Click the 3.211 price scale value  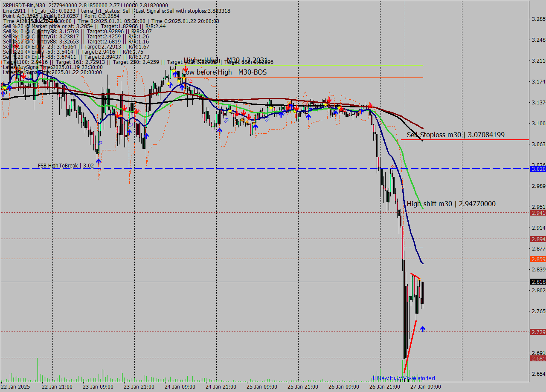coord(539,61)
